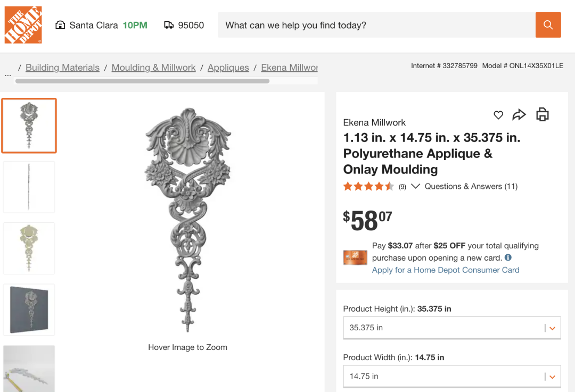
Task: Click the search input field
Action: point(376,25)
